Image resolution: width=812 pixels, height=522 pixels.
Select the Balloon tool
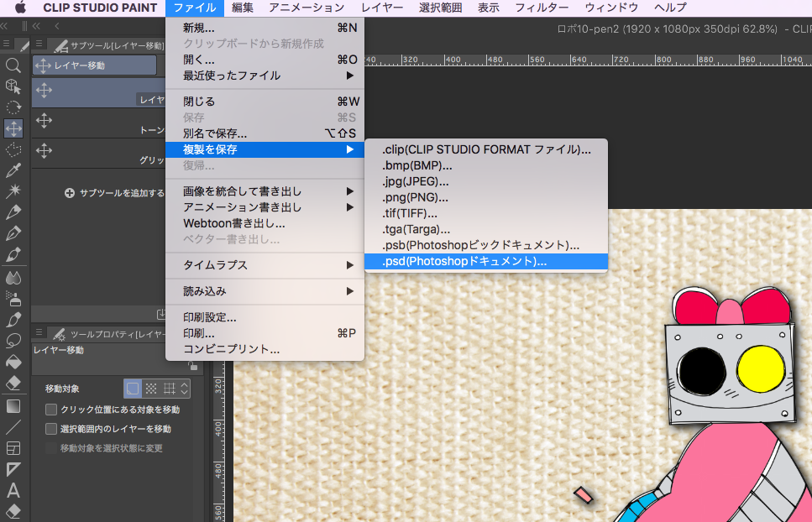click(x=13, y=341)
